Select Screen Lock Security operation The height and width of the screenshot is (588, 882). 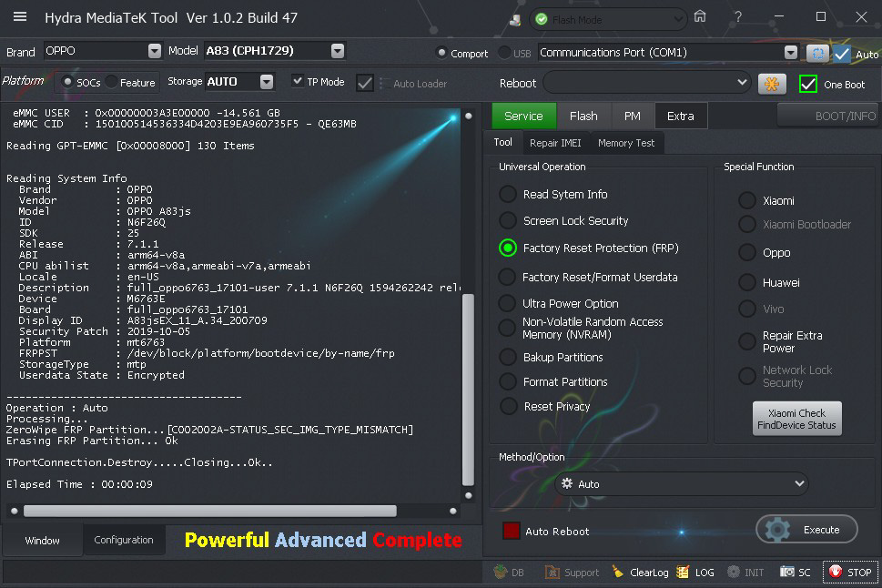coord(507,220)
